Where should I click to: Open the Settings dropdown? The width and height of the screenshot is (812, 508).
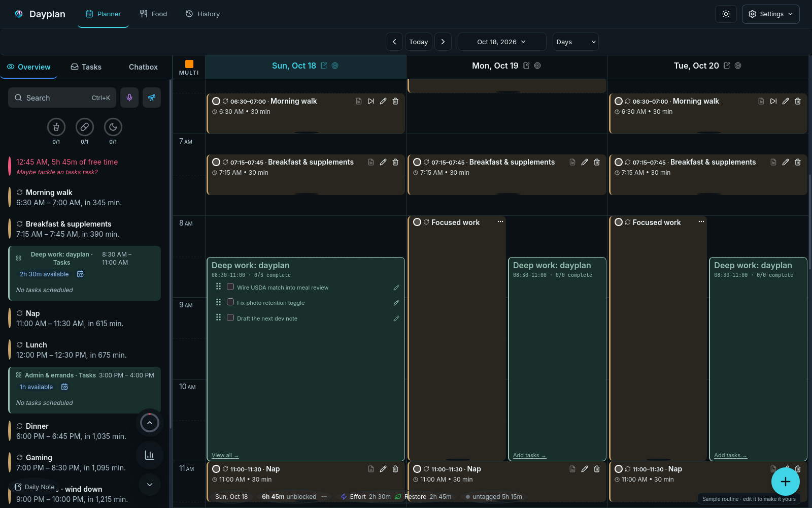pyautogui.click(x=770, y=14)
